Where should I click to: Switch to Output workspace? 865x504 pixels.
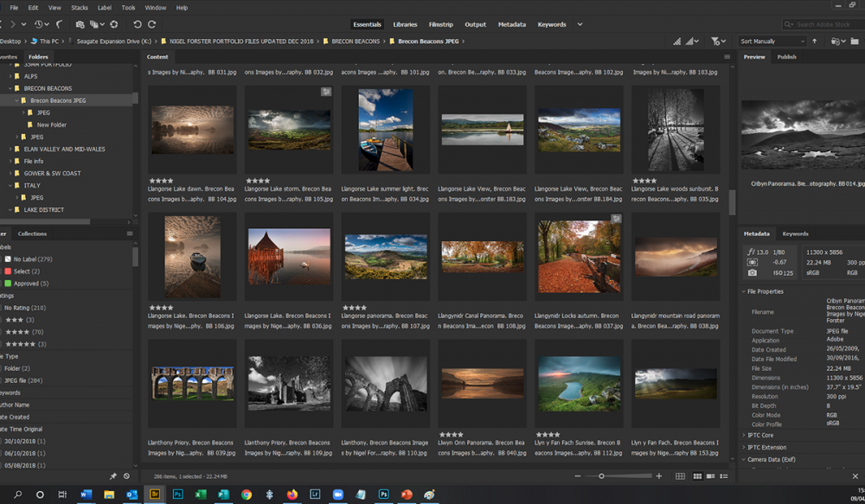[475, 24]
